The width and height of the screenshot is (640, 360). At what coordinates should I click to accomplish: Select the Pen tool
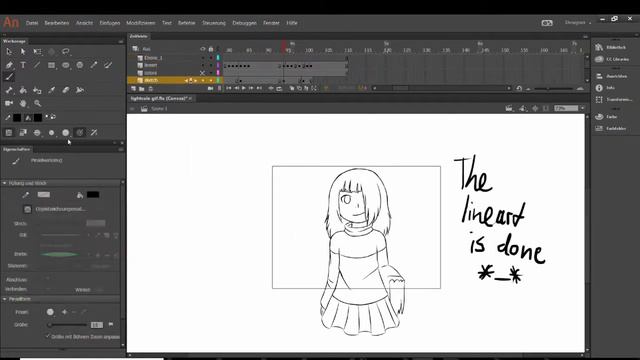pyautogui.click(x=9, y=65)
